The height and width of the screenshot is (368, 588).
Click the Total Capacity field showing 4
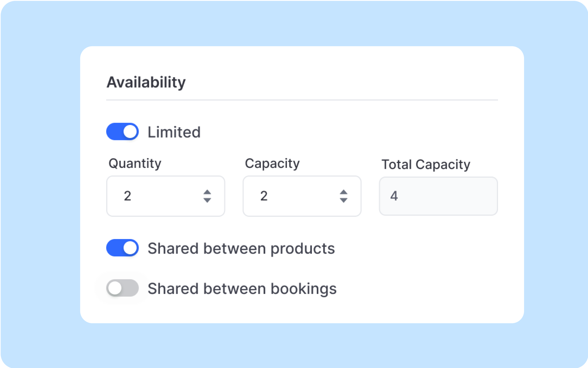[438, 196]
